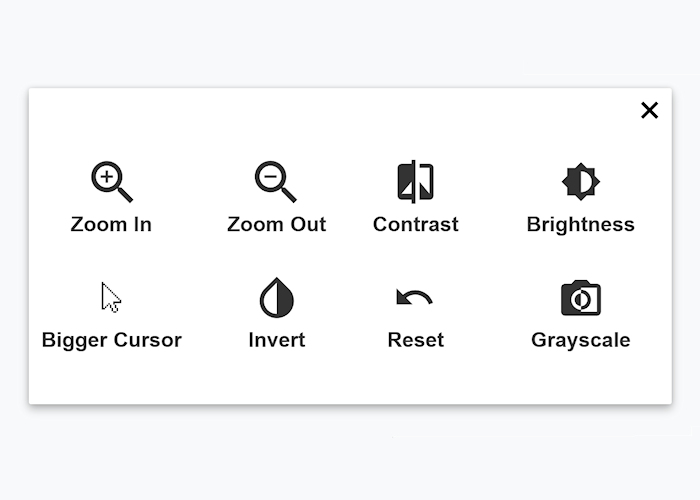Click the Reset undo arrow icon

(414, 297)
